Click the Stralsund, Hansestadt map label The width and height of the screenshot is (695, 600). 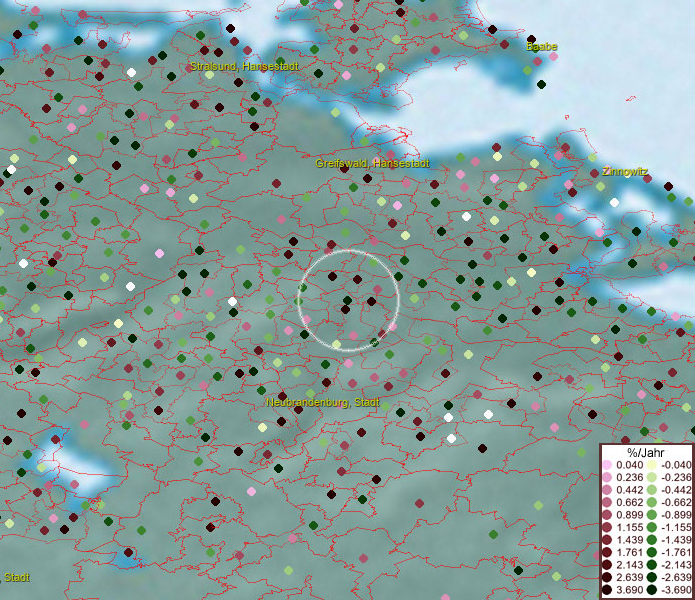[244, 66]
